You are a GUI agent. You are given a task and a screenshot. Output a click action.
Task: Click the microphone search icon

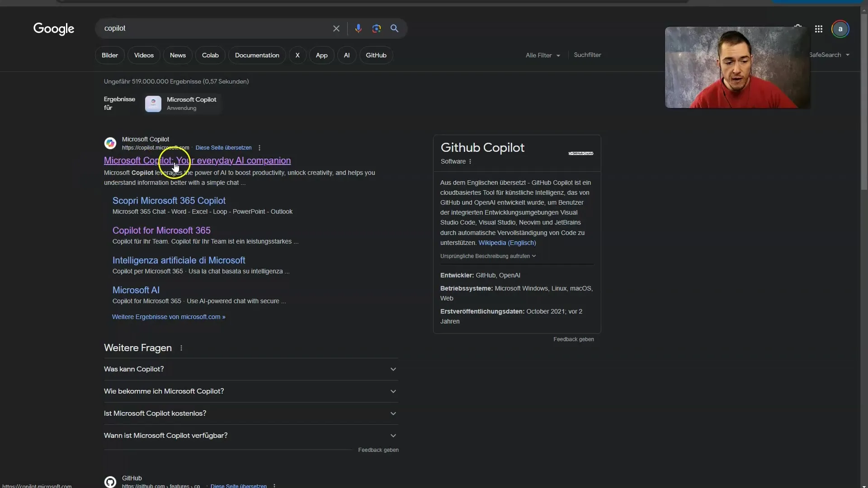pos(358,28)
